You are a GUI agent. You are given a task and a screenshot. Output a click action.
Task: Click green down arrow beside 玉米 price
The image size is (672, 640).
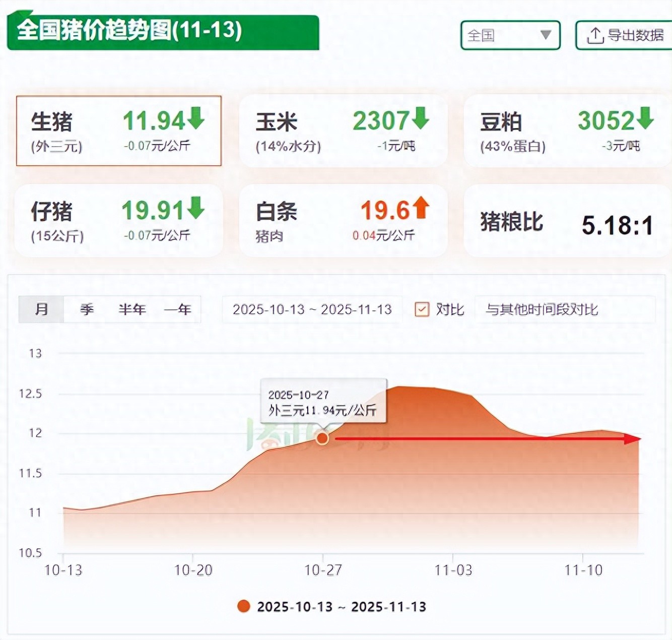(420, 118)
